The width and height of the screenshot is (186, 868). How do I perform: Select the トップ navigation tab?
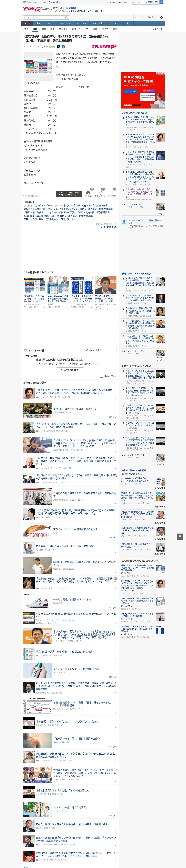[27, 24]
